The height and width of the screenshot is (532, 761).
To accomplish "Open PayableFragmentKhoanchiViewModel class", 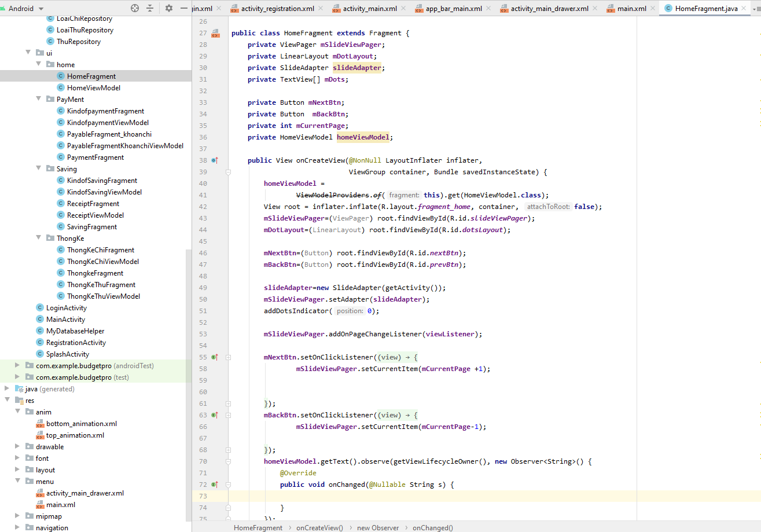I will [x=125, y=145].
